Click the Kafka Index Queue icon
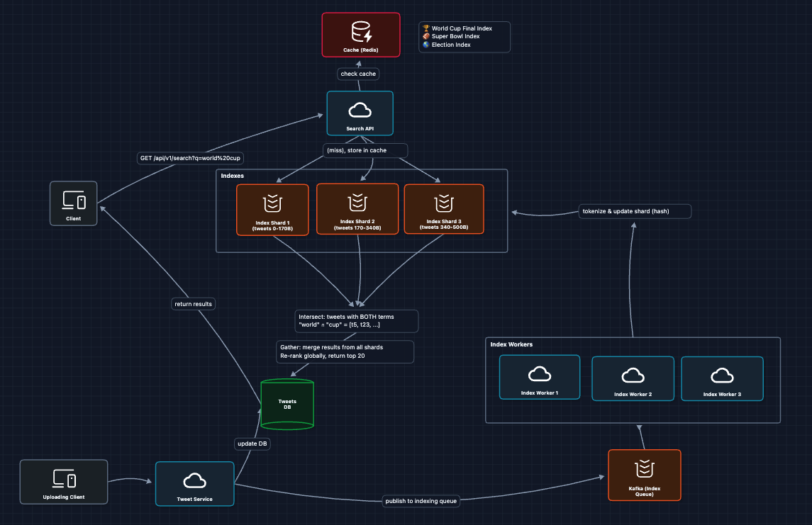The image size is (812, 525). pos(644,468)
